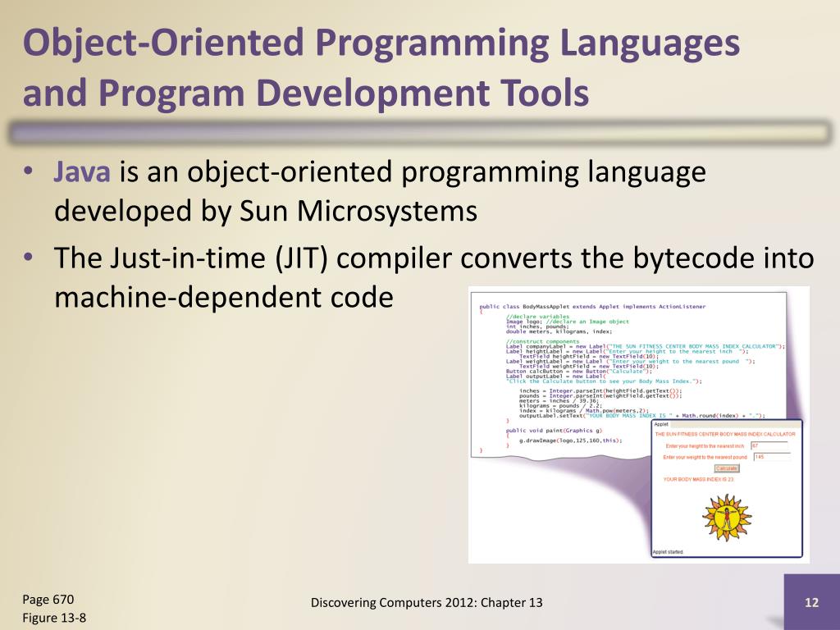Viewport: 840px width, 630px height.
Task: Click 'g.drawImage(logo,125,160,this);' code line
Action: (x=571, y=441)
